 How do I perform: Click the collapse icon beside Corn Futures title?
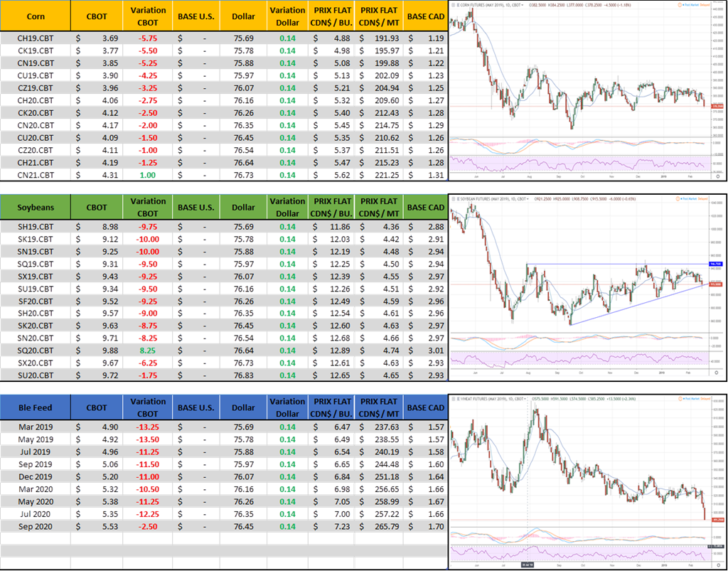point(454,6)
